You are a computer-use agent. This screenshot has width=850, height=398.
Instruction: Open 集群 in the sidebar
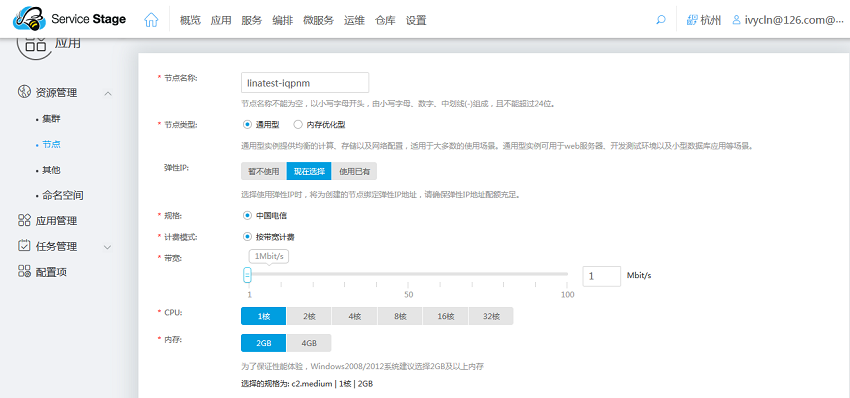point(51,119)
